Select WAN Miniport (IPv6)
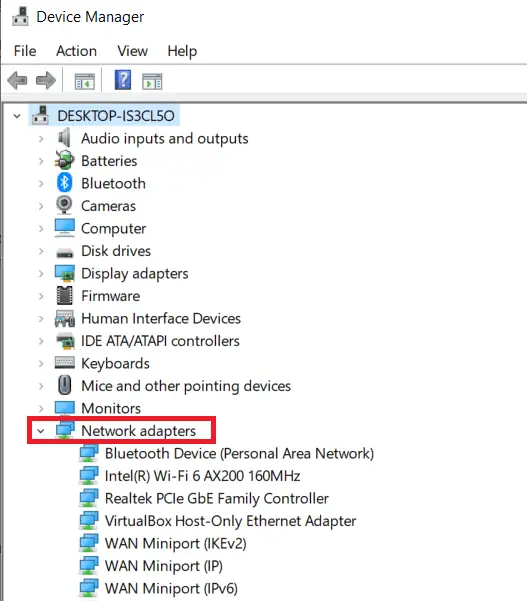This screenshot has width=527, height=601. (x=171, y=588)
